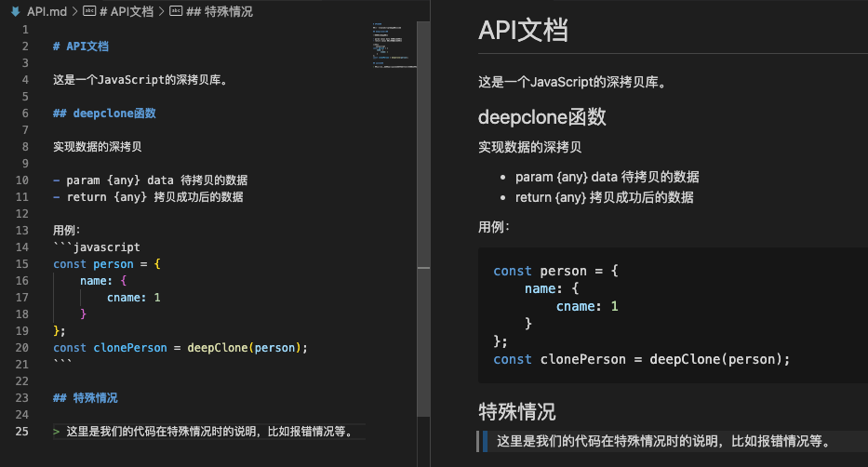868x467 pixels.
Task: Click 'return {any}' bullet in preview
Action: pos(604,197)
